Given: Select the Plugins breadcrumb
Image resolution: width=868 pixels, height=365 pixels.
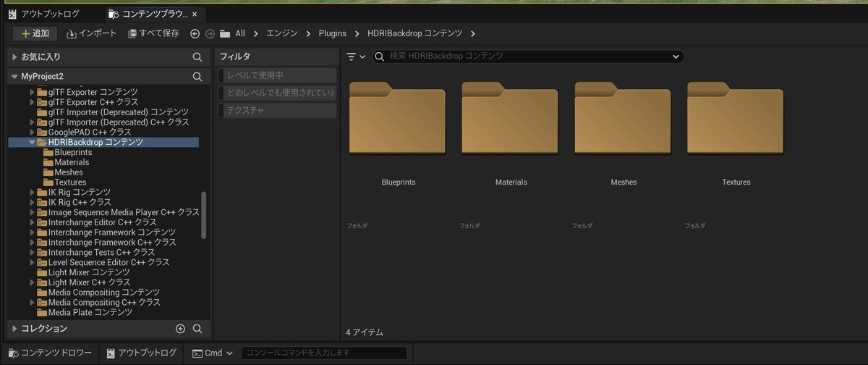Looking at the screenshot, I should pos(333,33).
